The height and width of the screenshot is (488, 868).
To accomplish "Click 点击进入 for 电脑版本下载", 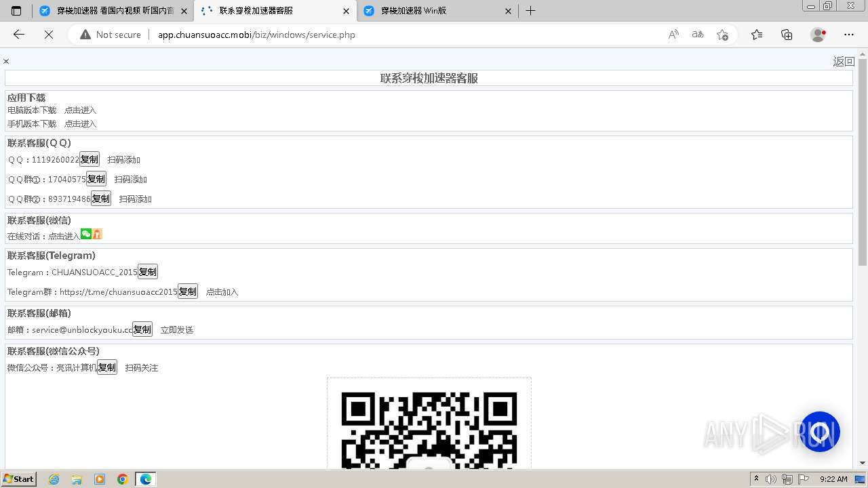I will point(80,110).
